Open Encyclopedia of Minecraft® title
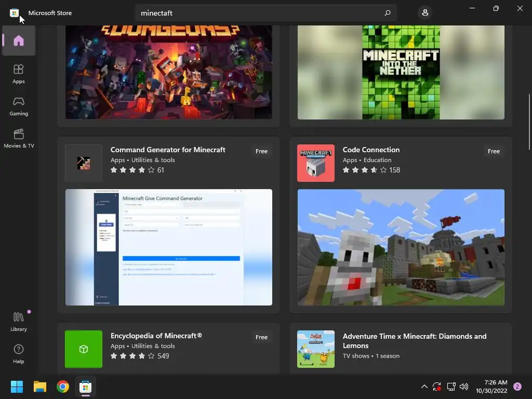This screenshot has height=399, width=532. [x=156, y=336]
